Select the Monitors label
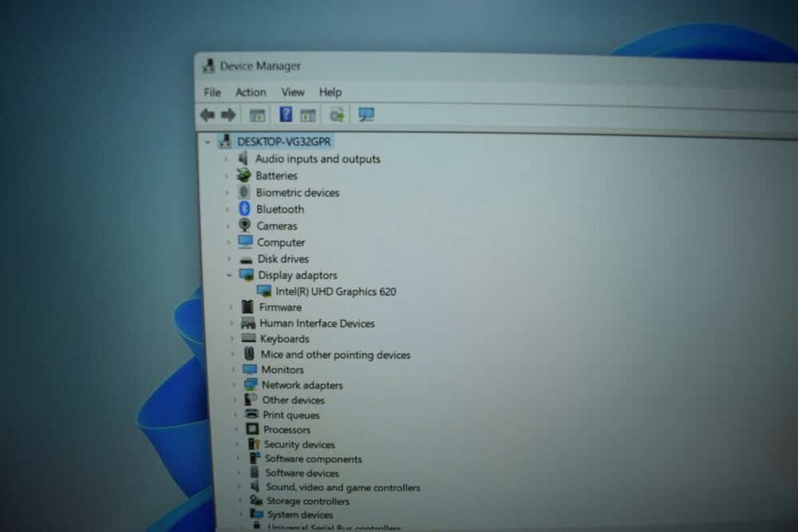This screenshot has width=798, height=532. coord(282,370)
